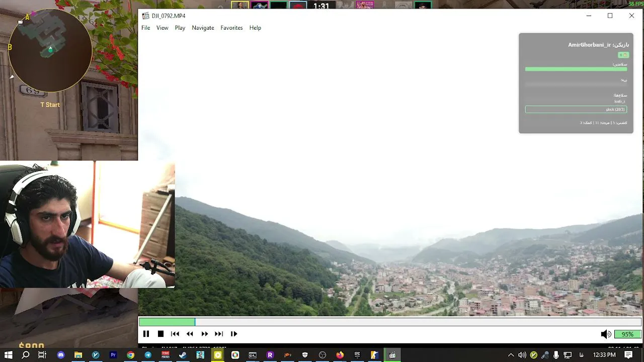Open the View menu
Screen dimensions: 644x362
pyautogui.click(x=162, y=28)
